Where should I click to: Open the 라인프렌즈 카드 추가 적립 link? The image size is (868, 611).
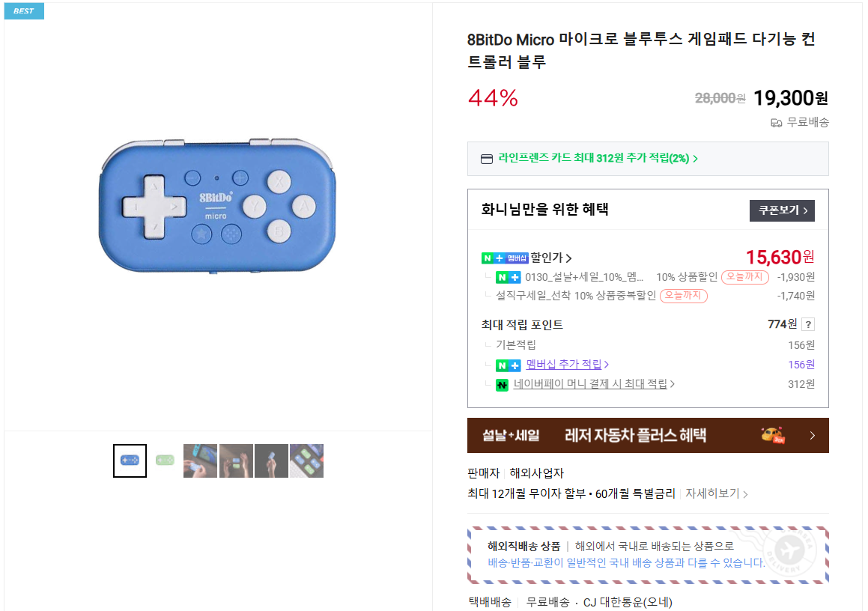tap(598, 159)
